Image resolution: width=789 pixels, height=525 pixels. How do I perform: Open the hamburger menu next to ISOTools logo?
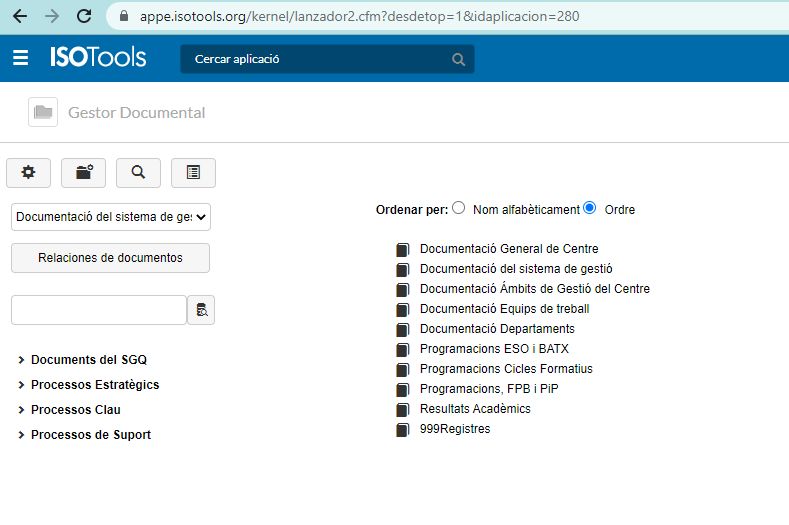(x=21, y=58)
